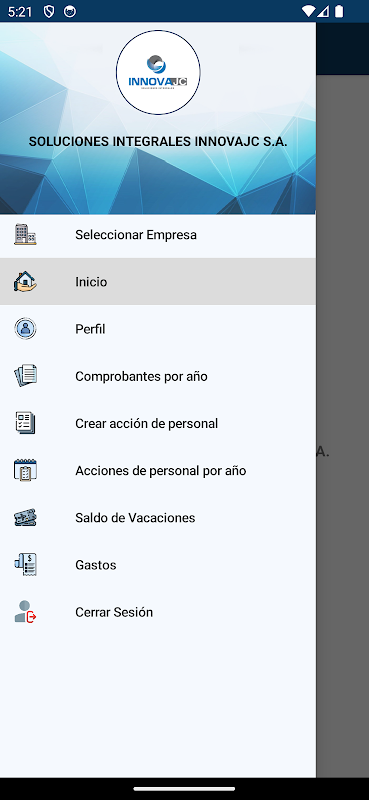Tap the tickets icon for Saldo de Vacaciones
Viewport: 369px width, 800px height.
click(x=25, y=517)
